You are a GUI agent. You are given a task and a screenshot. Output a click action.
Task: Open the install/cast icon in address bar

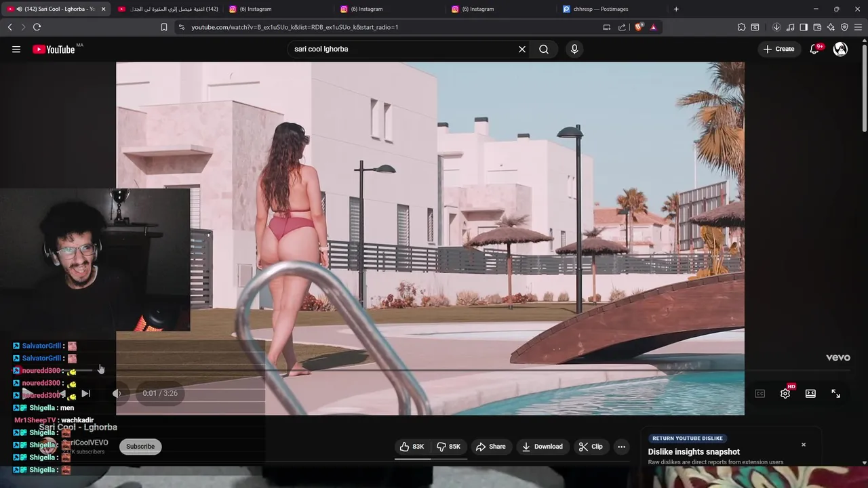point(607,27)
